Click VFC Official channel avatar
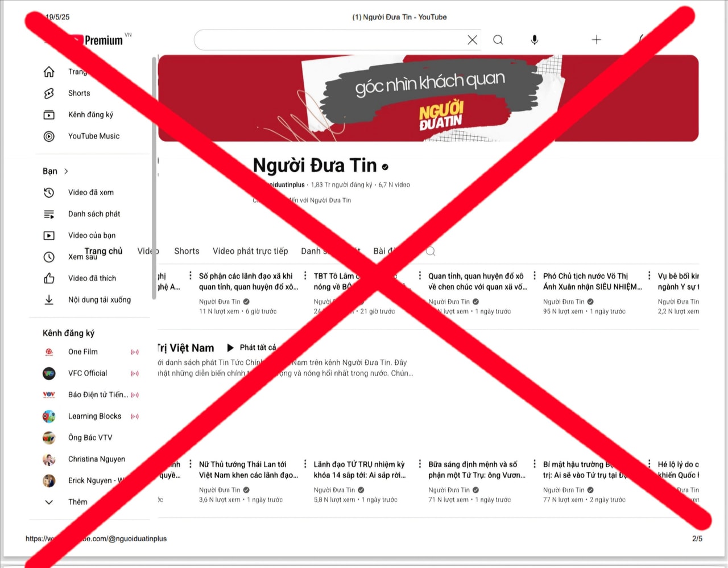This screenshot has height=568, width=728. pos(49,373)
